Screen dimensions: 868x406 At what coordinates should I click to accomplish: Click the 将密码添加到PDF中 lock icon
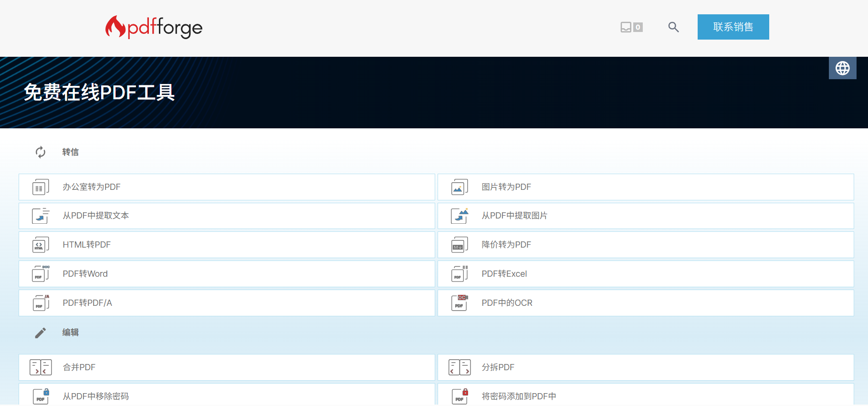(x=460, y=396)
